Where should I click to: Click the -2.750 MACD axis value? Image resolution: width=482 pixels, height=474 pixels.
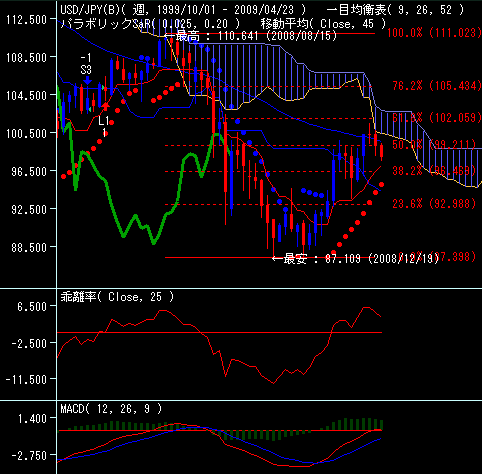pyautogui.click(x=29, y=455)
